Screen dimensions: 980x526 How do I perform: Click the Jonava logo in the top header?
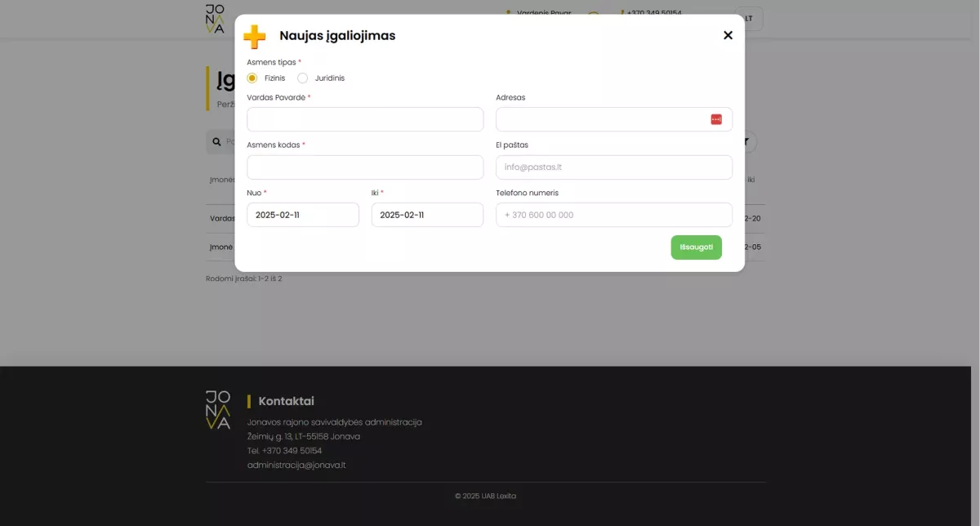coord(215,19)
